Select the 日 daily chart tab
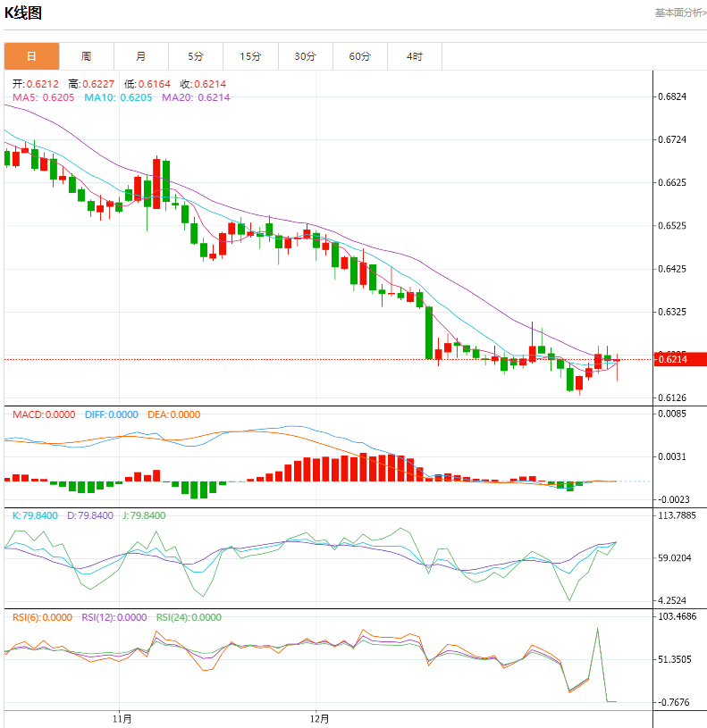 pyautogui.click(x=31, y=56)
